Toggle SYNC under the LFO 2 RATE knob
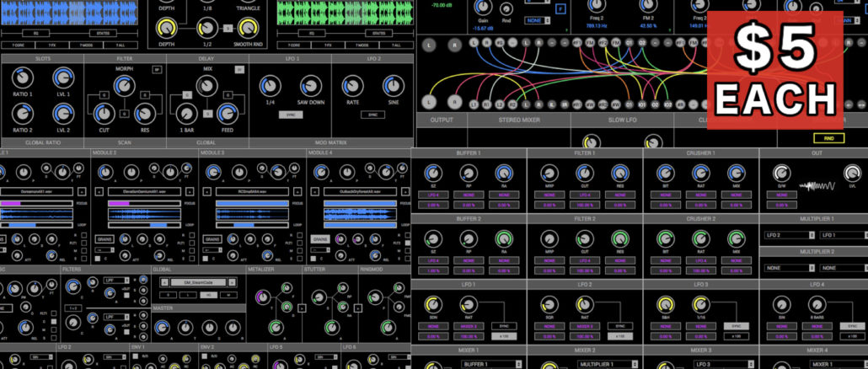 [372, 115]
